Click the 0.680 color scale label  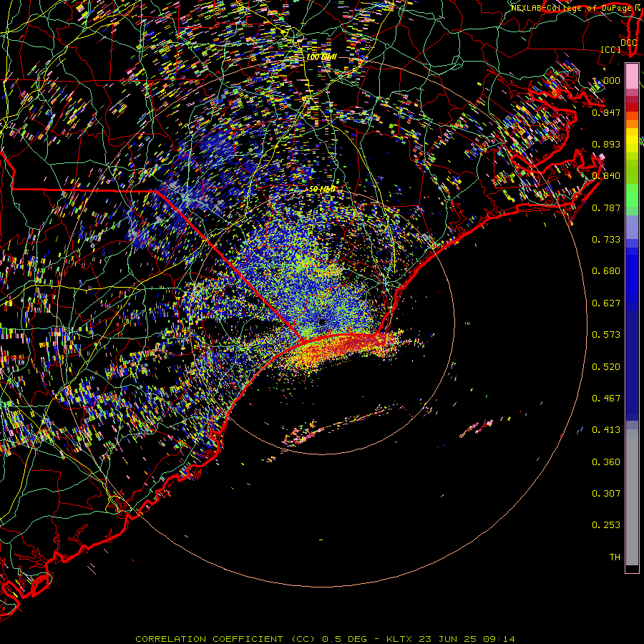(x=606, y=271)
